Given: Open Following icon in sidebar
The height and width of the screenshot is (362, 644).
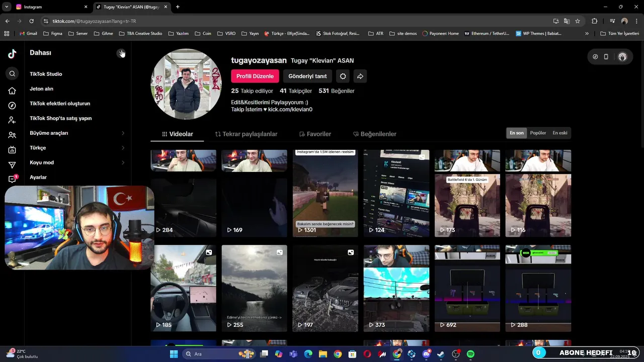Looking at the screenshot, I should tap(12, 120).
